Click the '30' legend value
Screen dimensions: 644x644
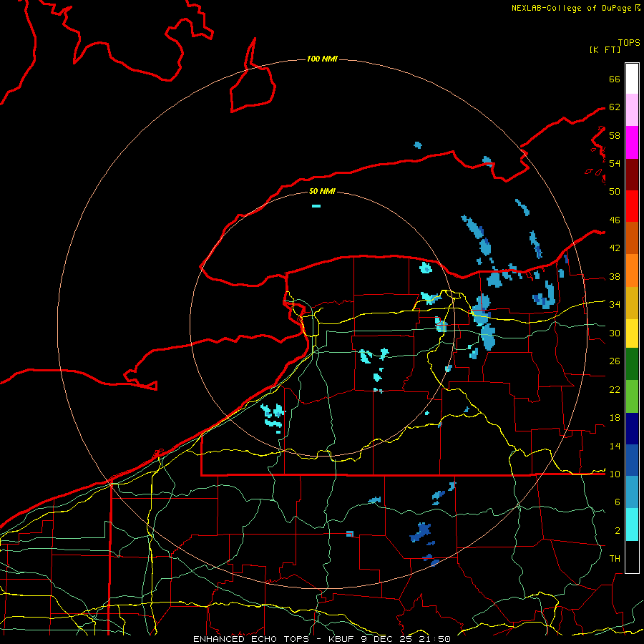[x=615, y=333]
